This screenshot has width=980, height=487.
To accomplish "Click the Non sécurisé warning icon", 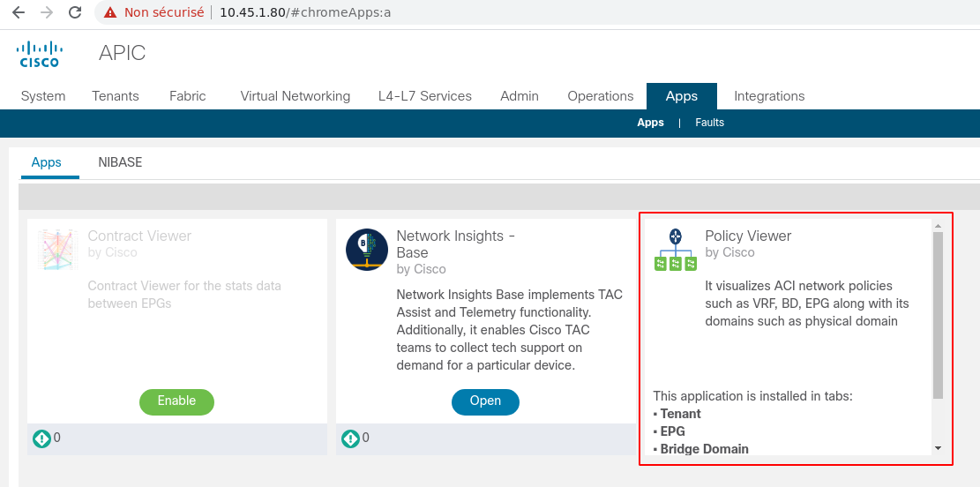I will click(x=110, y=11).
